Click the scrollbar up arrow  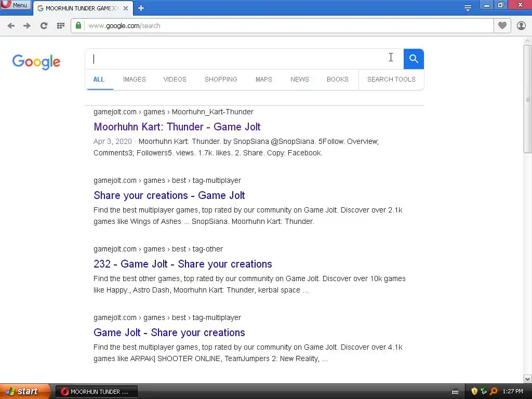pyautogui.click(x=528, y=41)
